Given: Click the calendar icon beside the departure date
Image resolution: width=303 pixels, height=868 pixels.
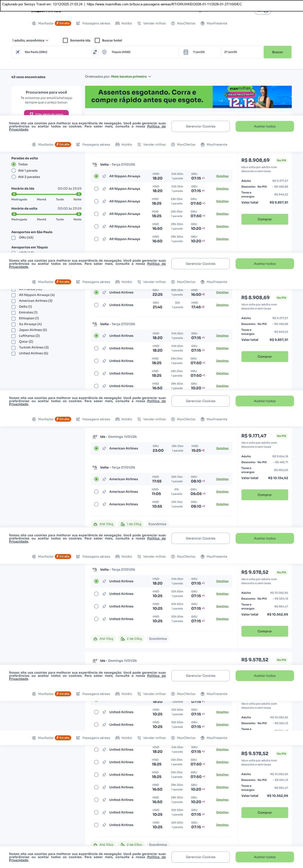Looking at the screenshot, I should pos(186,52).
